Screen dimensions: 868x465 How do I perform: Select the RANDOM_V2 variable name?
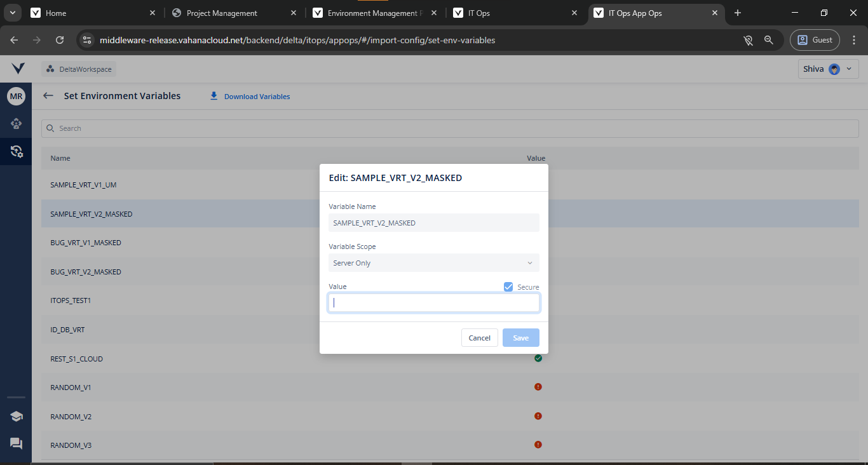[71, 417]
